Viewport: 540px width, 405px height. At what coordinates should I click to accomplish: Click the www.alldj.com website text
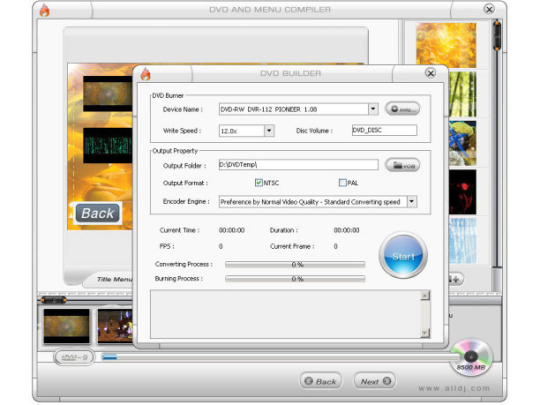tap(454, 388)
